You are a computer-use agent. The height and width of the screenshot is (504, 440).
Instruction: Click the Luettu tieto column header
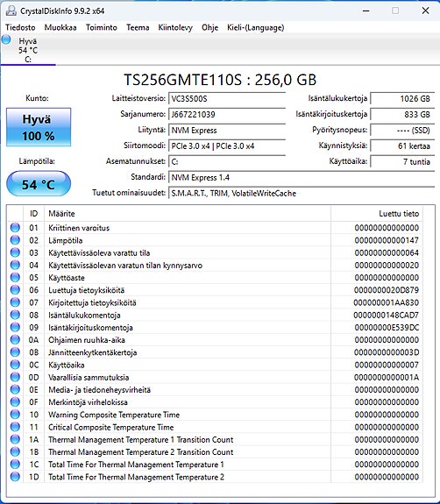tap(377, 214)
